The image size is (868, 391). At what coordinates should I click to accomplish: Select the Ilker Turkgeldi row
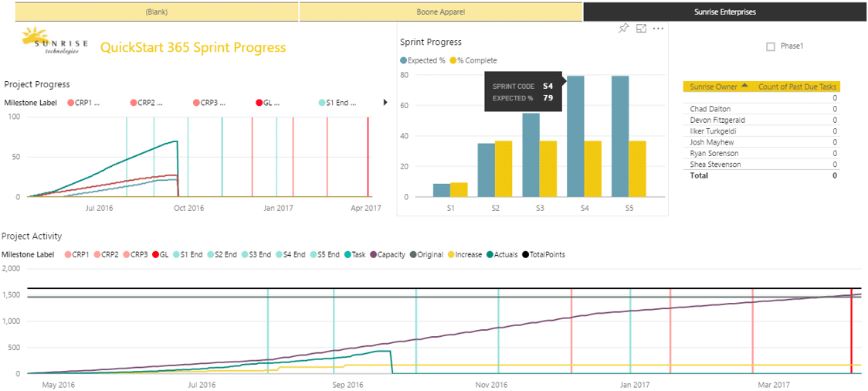pos(761,131)
